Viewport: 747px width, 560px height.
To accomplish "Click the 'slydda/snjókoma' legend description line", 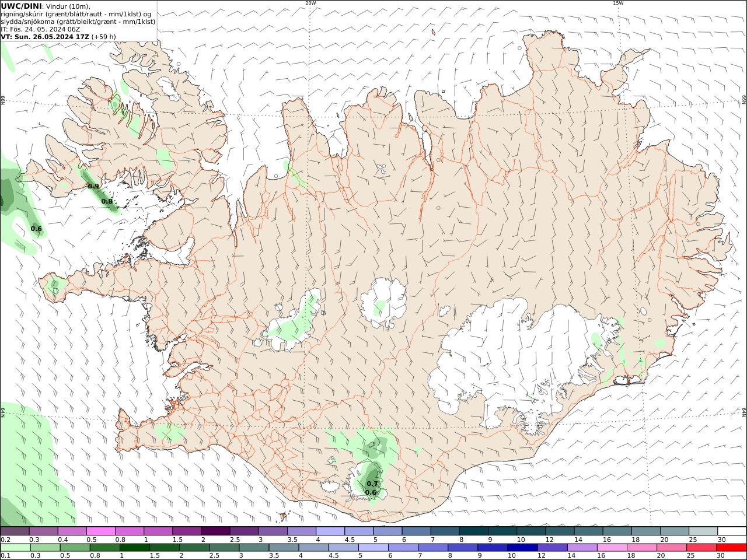I will [78, 22].
